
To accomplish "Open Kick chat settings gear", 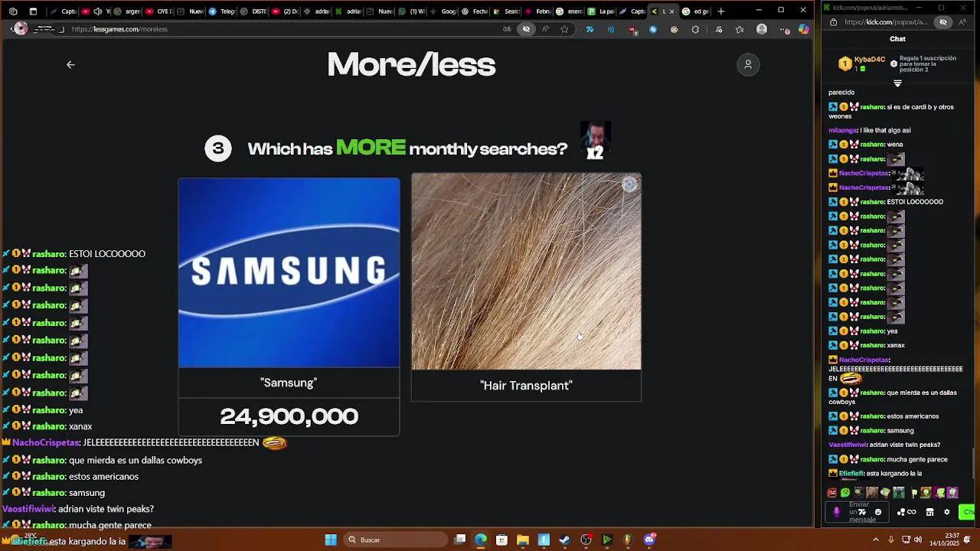I will click(x=946, y=512).
